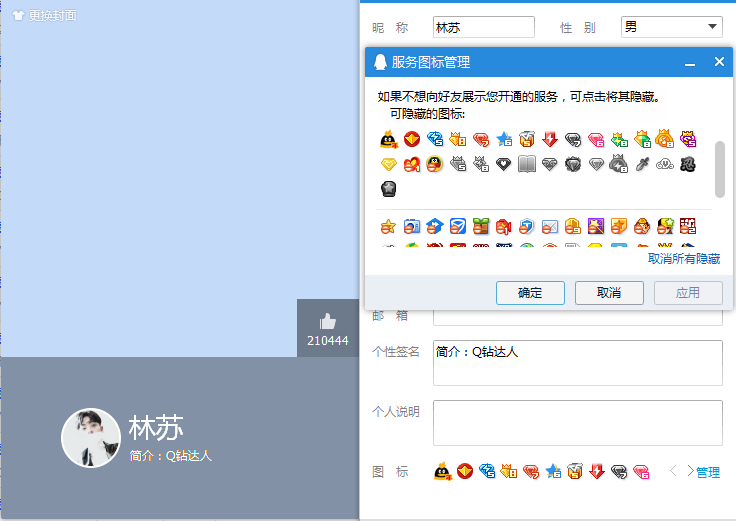The width and height of the screenshot is (736, 521).
Task: Close the 服务图标管理 dialog
Action: click(x=719, y=61)
